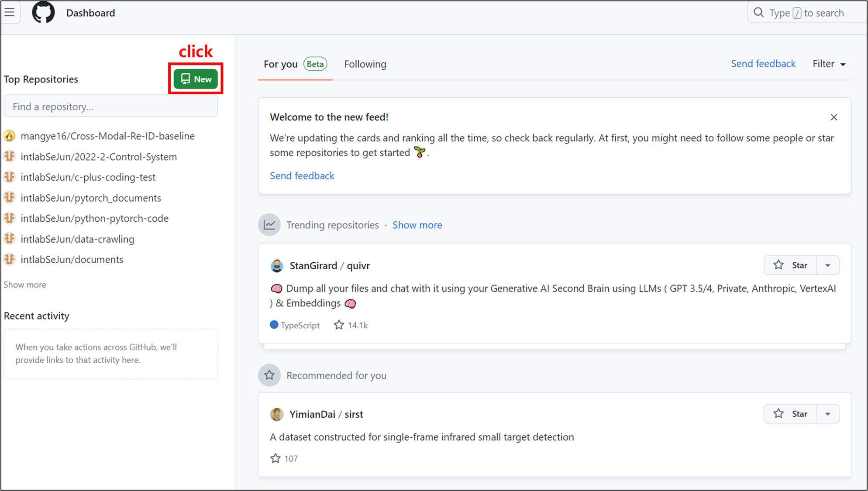This screenshot has width=868, height=491.
Task: Open the Filter dropdown
Action: tap(829, 64)
